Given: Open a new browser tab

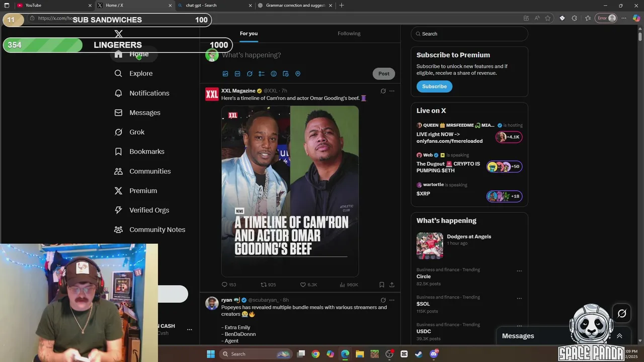Looking at the screenshot, I should (x=342, y=6).
